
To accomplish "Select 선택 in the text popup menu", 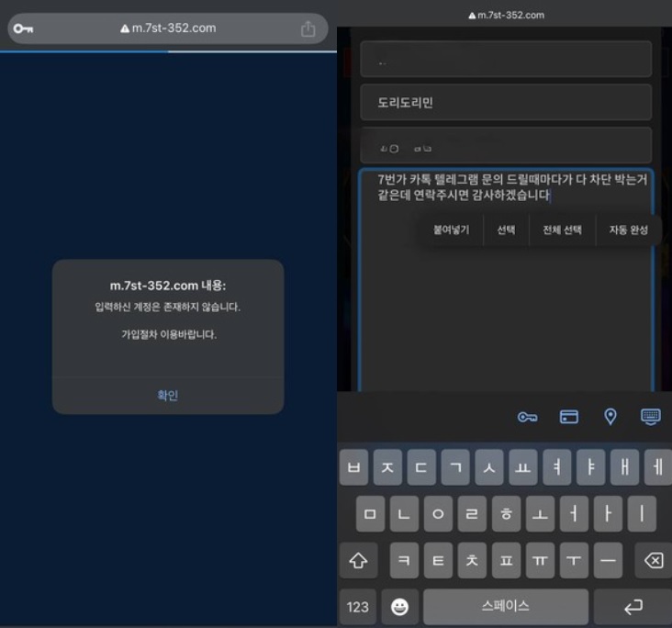I will [506, 230].
